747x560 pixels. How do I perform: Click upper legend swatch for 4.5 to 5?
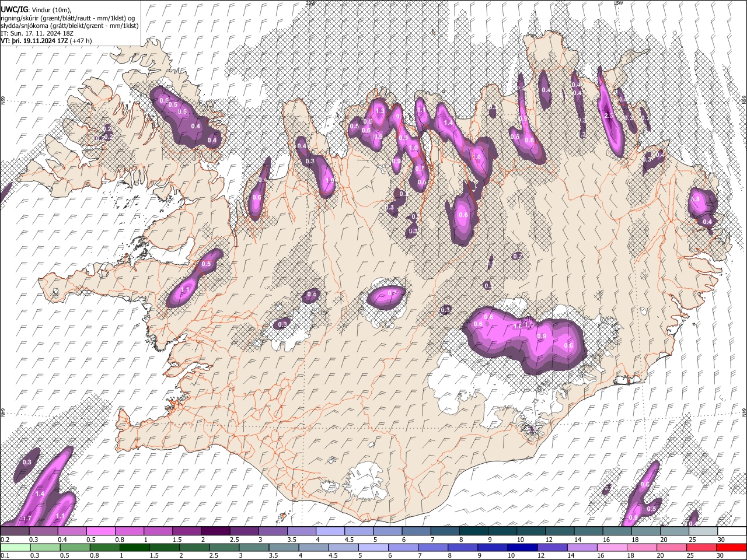point(358,531)
